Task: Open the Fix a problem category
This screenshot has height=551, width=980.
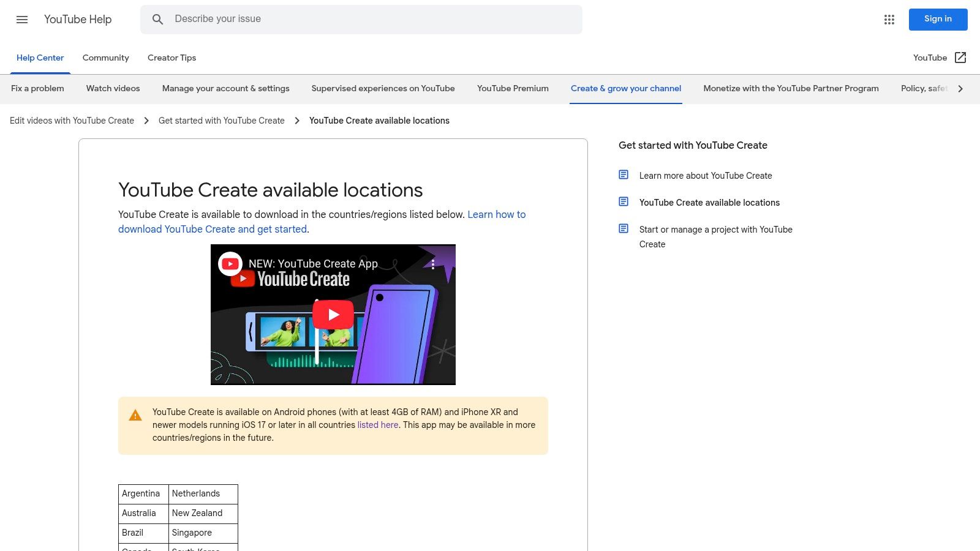Action: coord(37,88)
